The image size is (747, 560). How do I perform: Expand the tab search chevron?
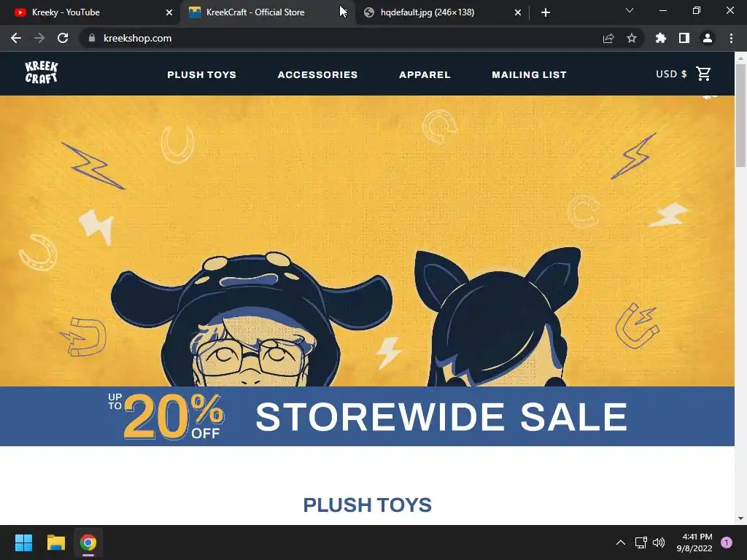click(x=630, y=10)
